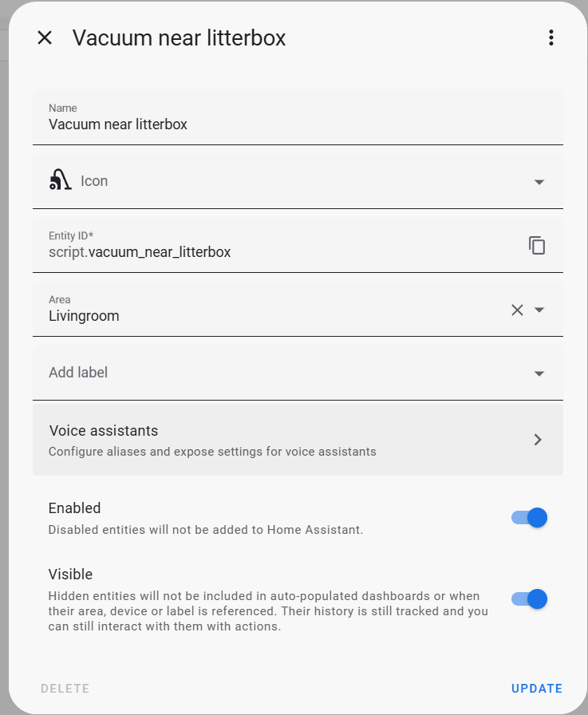Disable the Enabled entity toggle
The height and width of the screenshot is (715, 588).
pyautogui.click(x=529, y=517)
